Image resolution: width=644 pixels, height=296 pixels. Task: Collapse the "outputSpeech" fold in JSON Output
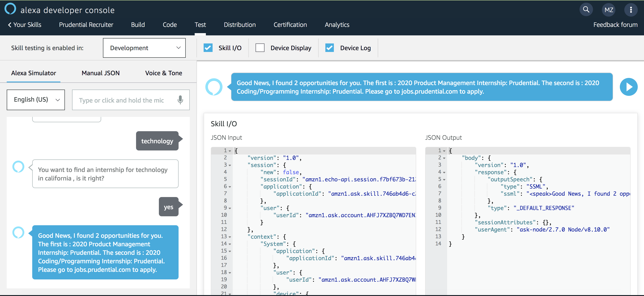point(444,180)
